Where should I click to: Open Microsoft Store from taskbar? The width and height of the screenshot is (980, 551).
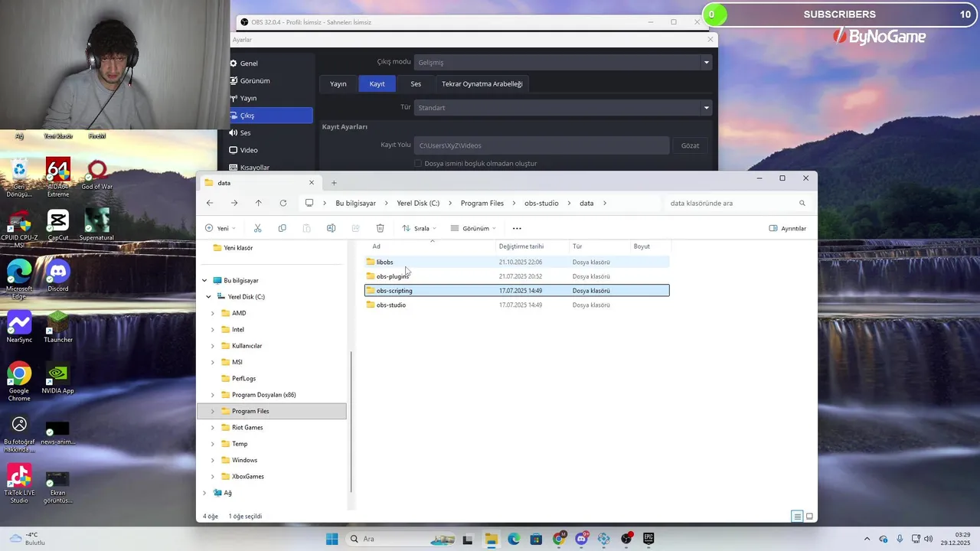coord(536,539)
